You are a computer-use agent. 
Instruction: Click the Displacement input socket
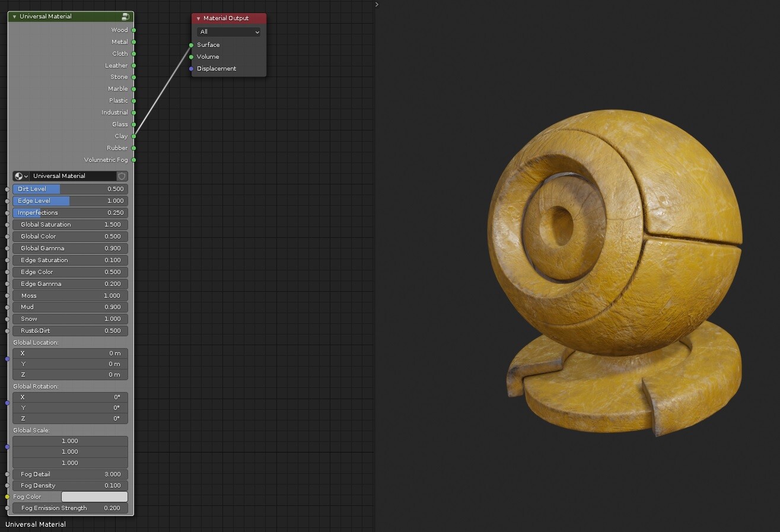190,68
